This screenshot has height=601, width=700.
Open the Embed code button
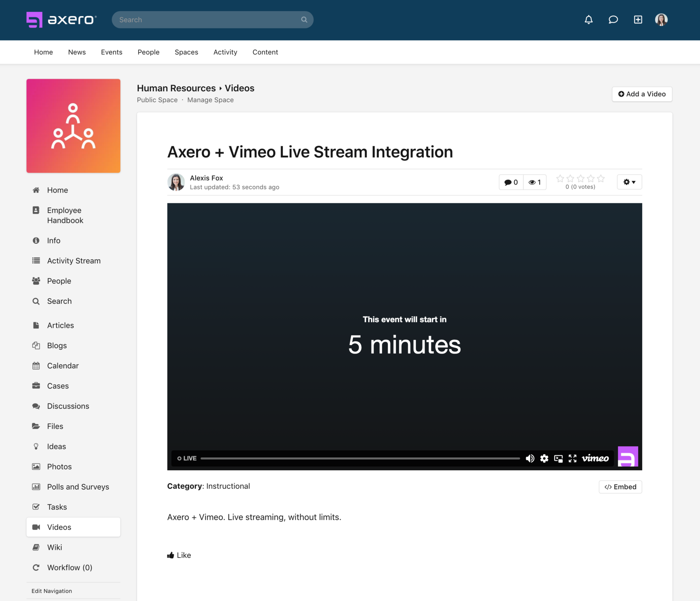click(620, 487)
